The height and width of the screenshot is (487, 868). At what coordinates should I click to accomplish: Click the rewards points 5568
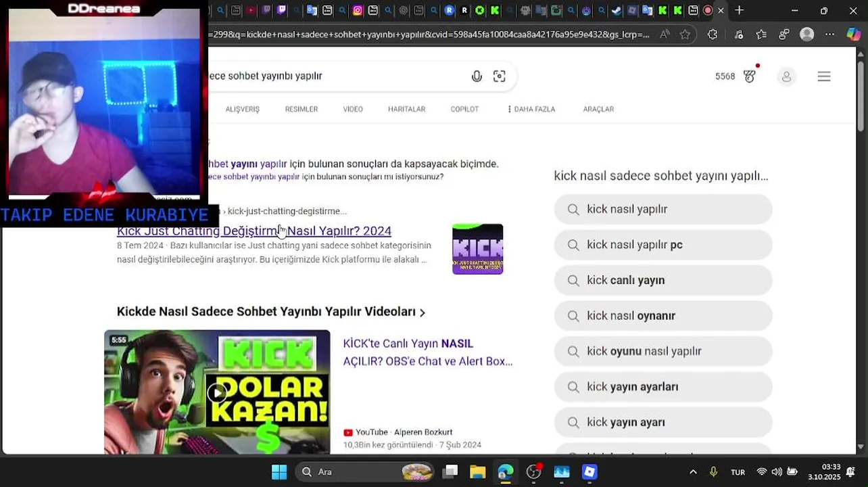click(725, 76)
